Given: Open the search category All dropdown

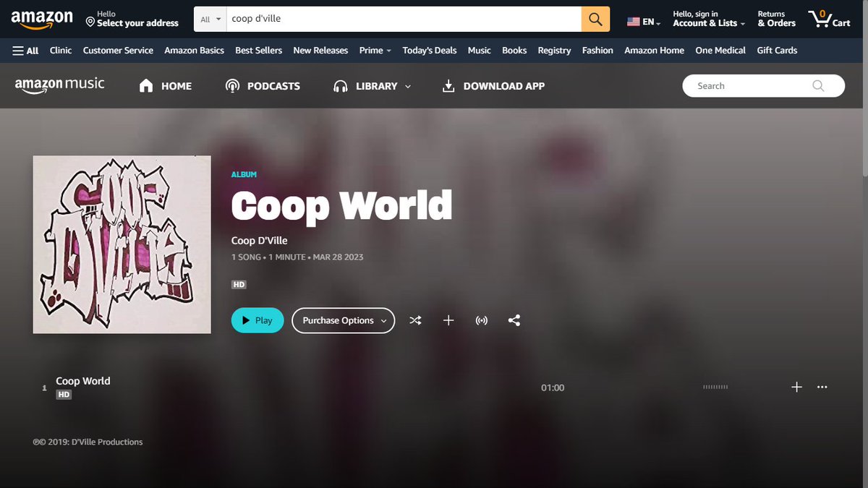Looking at the screenshot, I should point(210,20).
